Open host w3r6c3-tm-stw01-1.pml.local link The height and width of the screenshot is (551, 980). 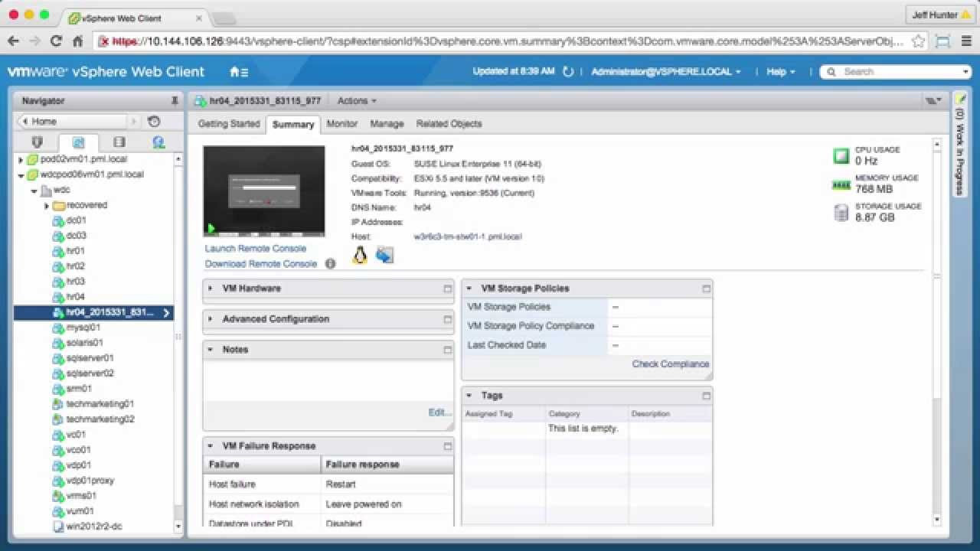pos(467,237)
